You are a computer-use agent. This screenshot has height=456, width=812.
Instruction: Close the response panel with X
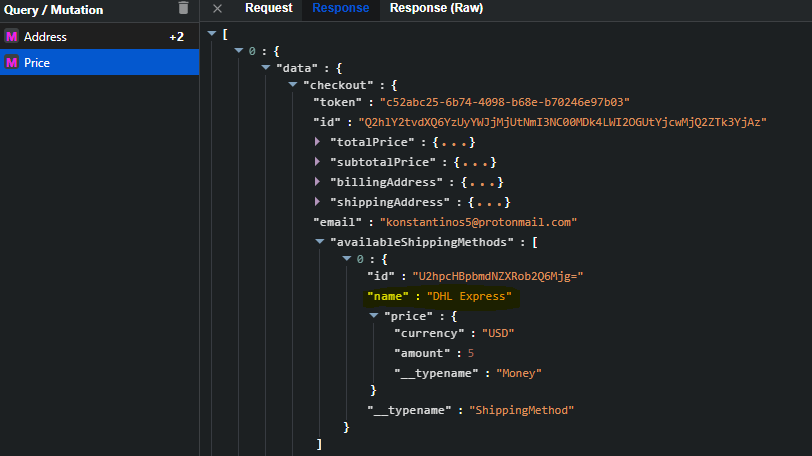[x=218, y=8]
